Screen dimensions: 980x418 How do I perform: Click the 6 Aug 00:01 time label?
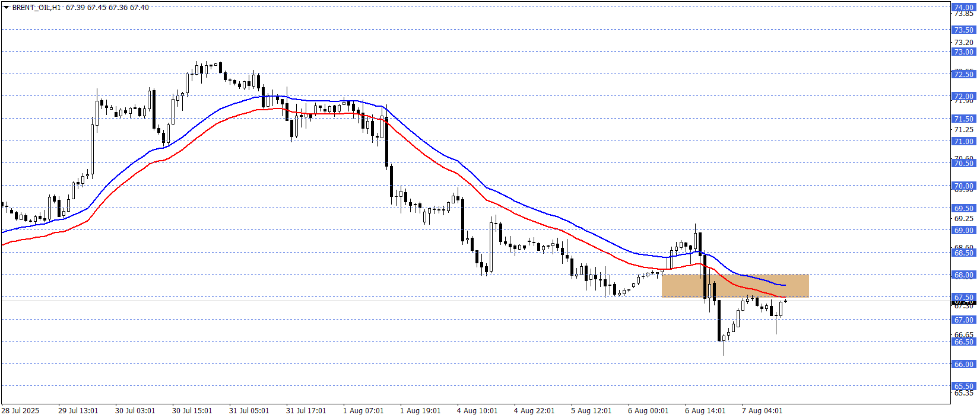coord(648,410)
